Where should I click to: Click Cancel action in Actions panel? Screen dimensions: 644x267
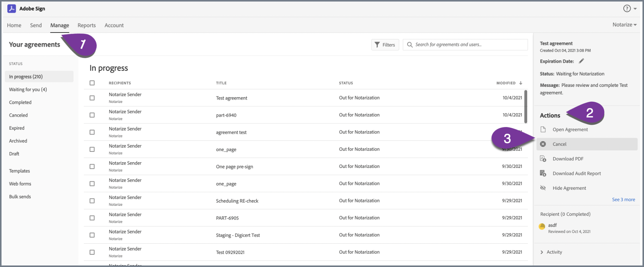click(x=587, y=144)
